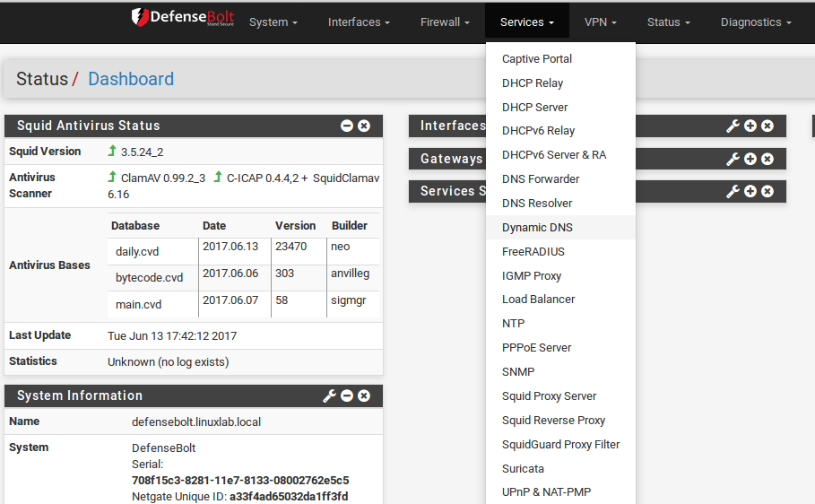Click green arrow beside ClamAV version
The height and width of the screenshot is (504, 815).
coord(112,177)
